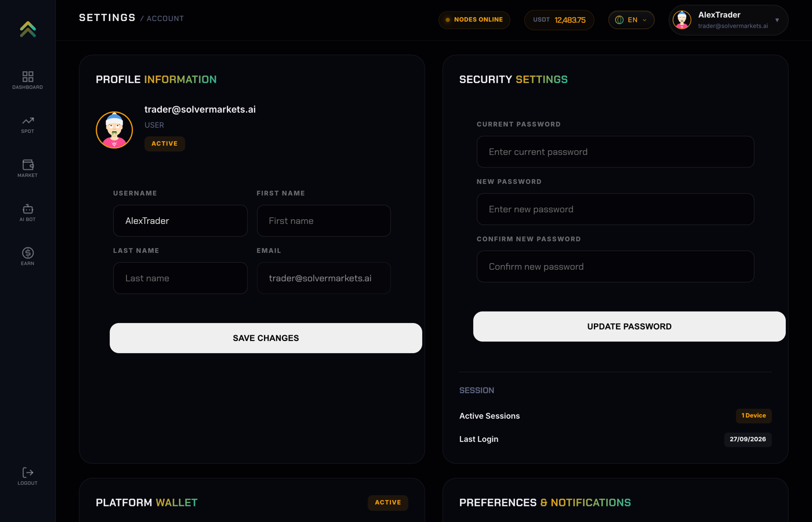Click the Logout exit icon

(28, 473)
